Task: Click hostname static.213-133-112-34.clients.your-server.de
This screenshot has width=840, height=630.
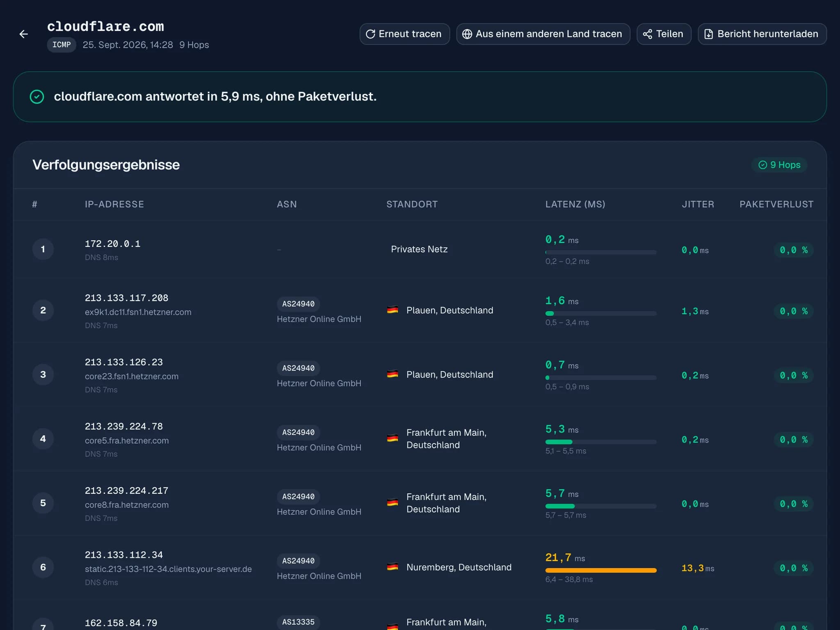Action: tap(168, 569)
